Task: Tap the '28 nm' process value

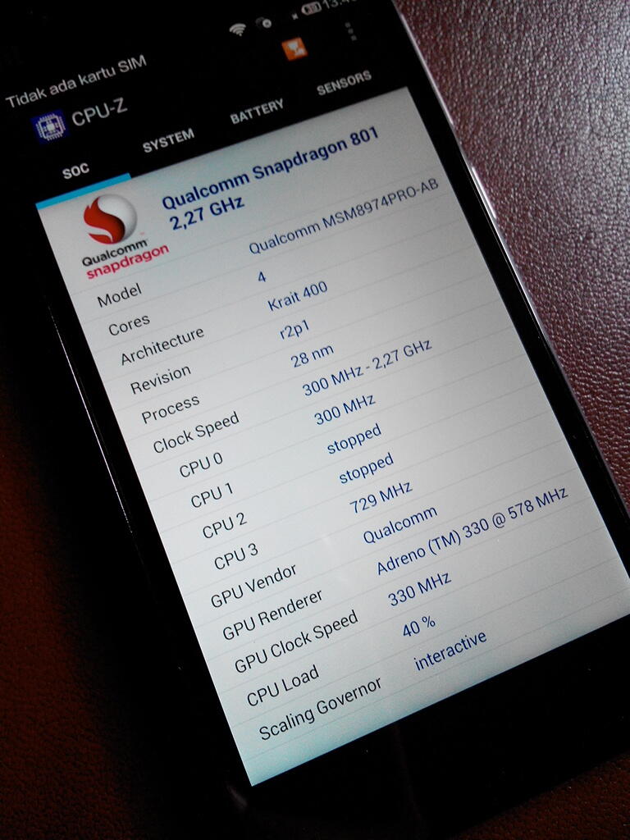Action: 313,356
